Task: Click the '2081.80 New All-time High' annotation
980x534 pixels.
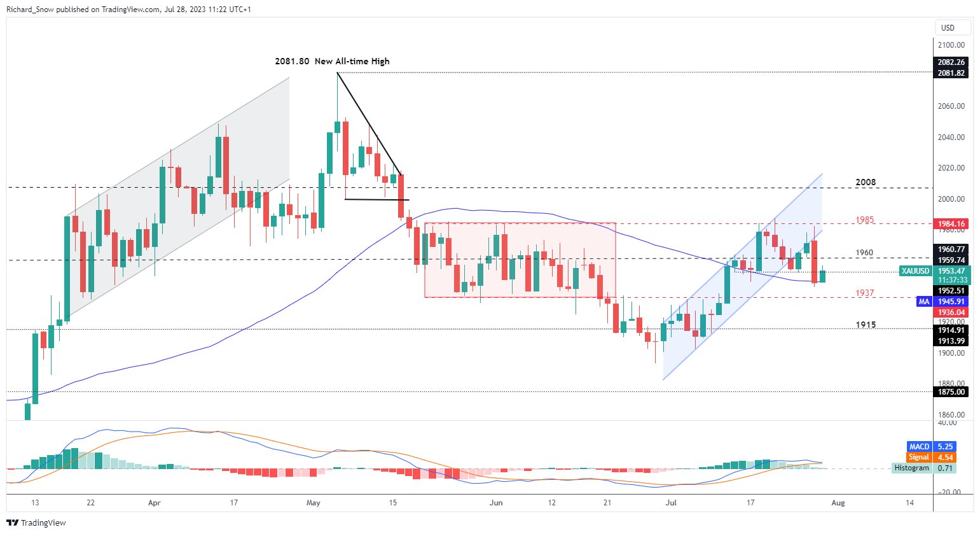Action: point(332,62)
